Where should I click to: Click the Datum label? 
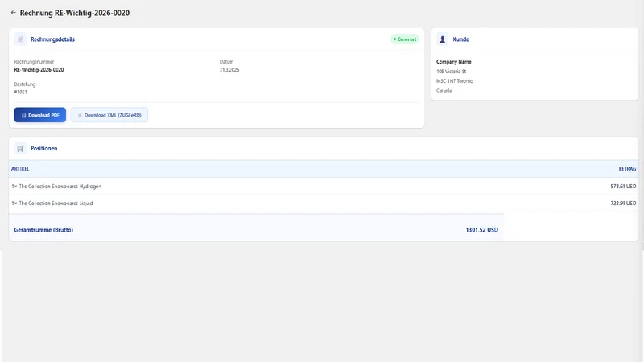226,62
